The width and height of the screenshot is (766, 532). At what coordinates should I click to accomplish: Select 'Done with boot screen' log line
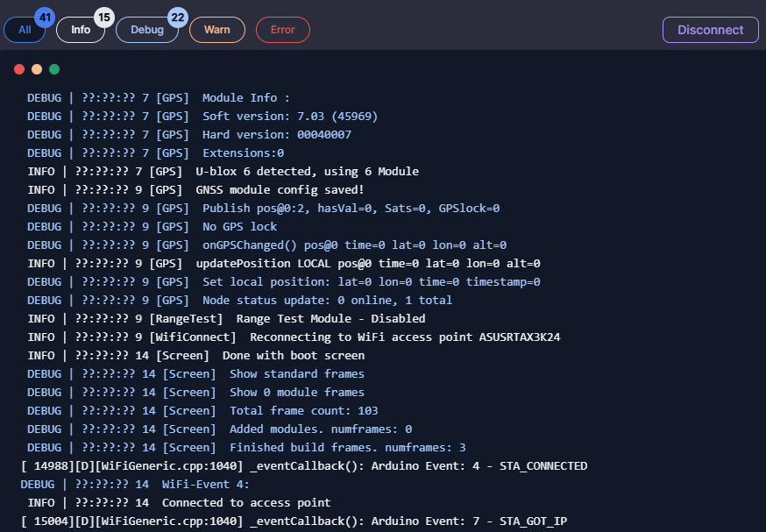(x=196, y=356)
